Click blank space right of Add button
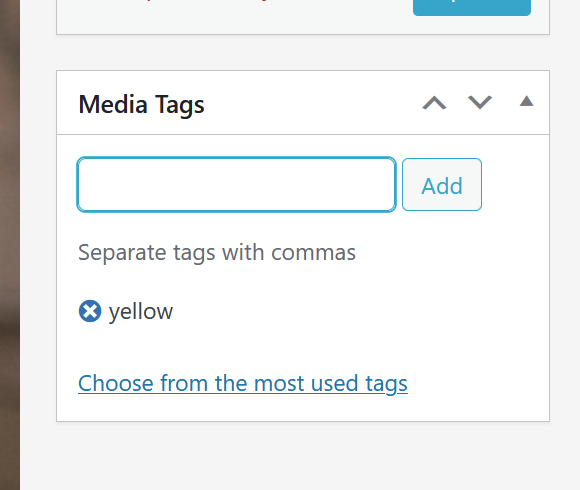 coord(515,185)
